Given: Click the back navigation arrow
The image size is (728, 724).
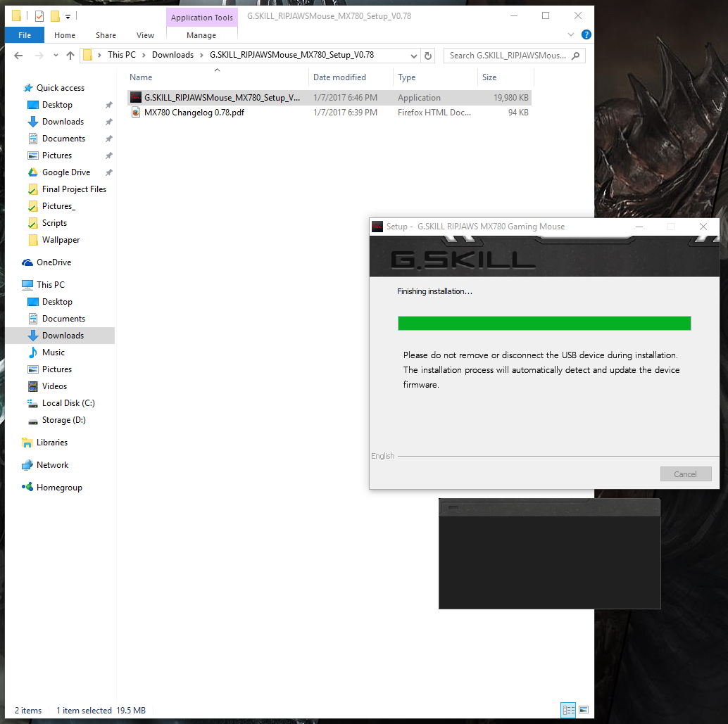Looking at the screenshot, I should [x=19, y=56].
